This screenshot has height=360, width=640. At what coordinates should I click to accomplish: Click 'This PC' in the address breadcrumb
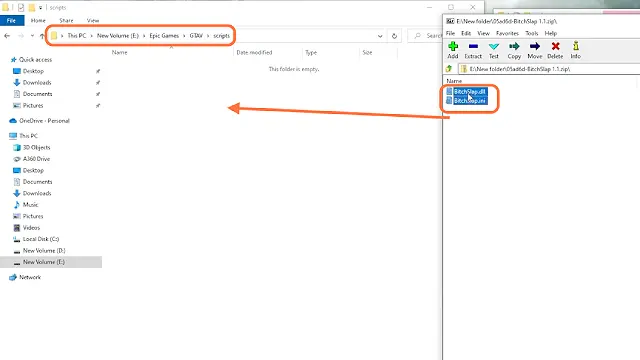[x=77, y=36]
